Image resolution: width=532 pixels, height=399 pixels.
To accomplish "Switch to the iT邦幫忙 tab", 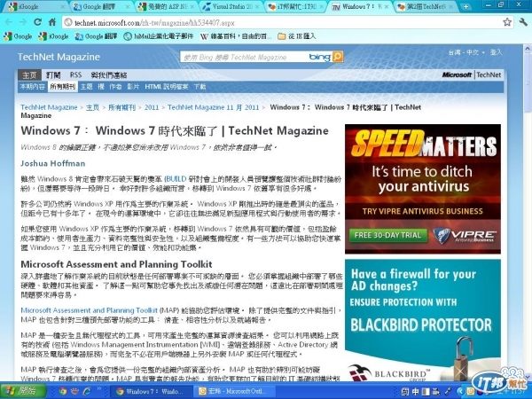I will (294, 6).
